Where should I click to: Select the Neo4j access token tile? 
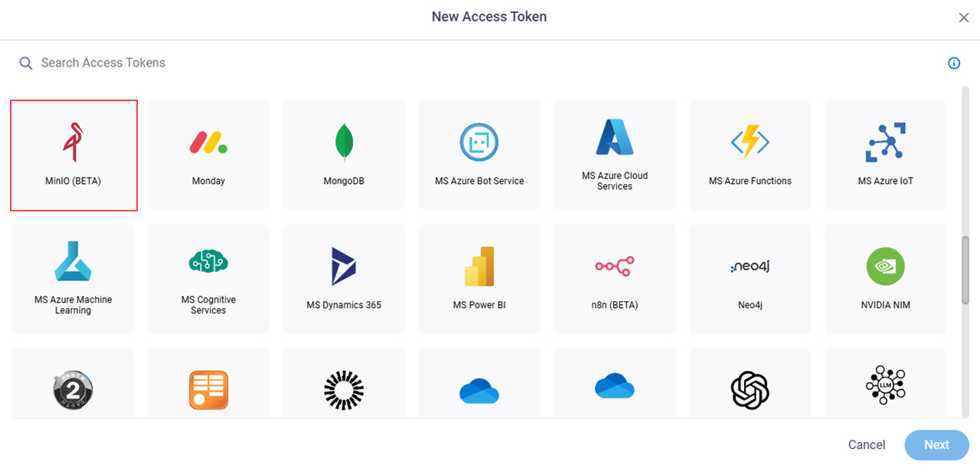(x=750, y=279)
